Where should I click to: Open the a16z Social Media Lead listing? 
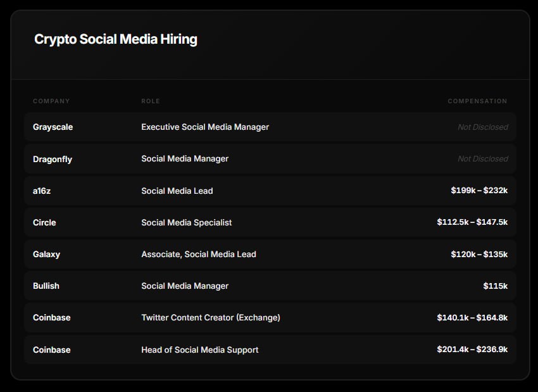[269, 191]
